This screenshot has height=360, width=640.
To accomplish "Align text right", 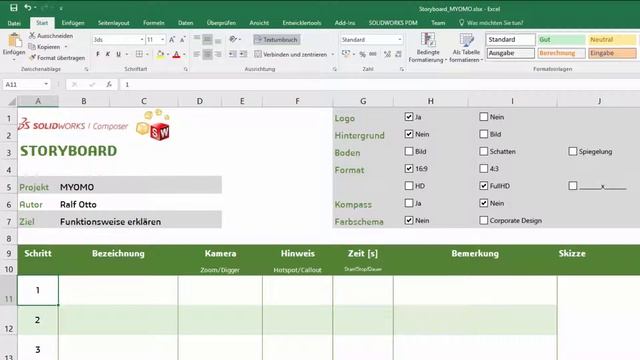I will [218, 54].
